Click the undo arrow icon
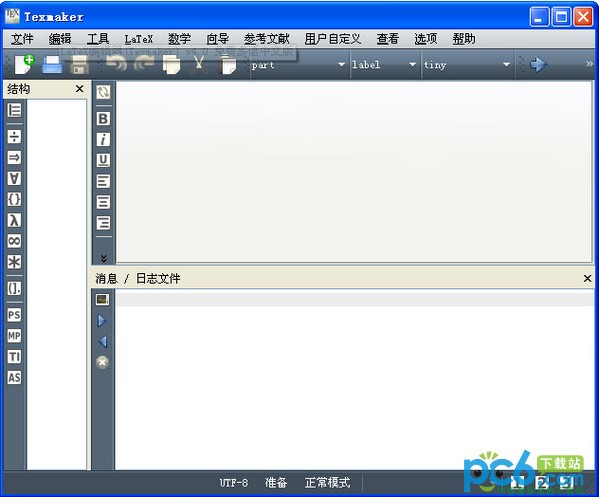 116,63
